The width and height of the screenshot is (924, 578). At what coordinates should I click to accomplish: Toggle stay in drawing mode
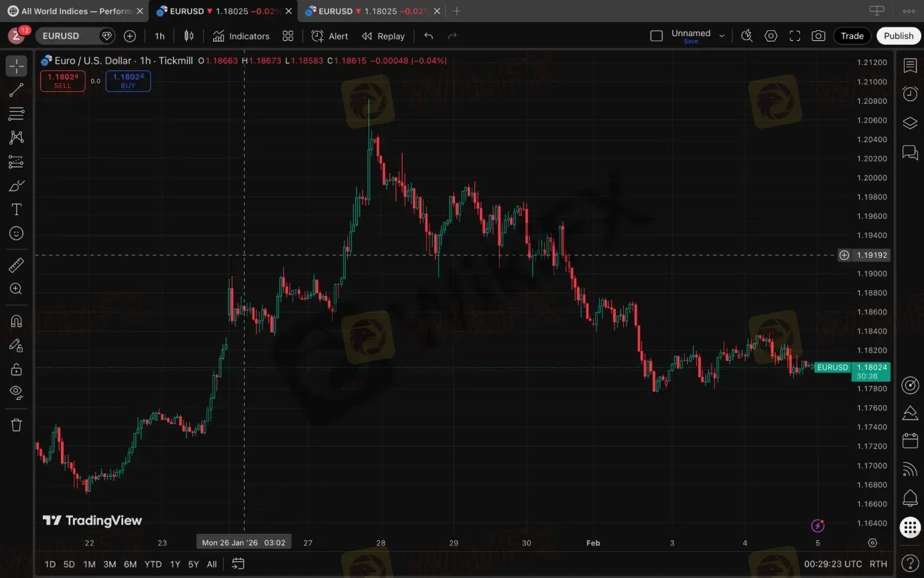[x=17, y=346]
